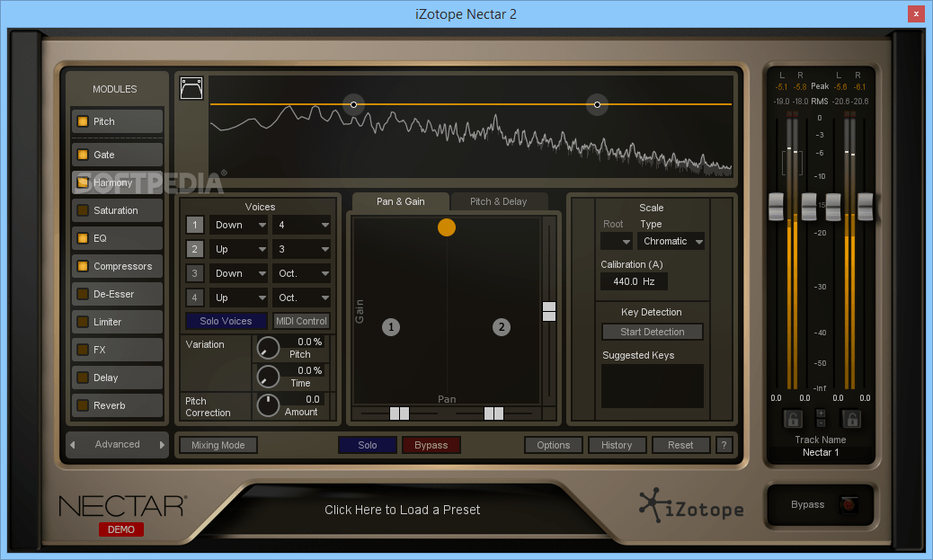The image size is (933, 560).
Task: Switch to the Pitch & Delay tab
Action: (500, 201)
